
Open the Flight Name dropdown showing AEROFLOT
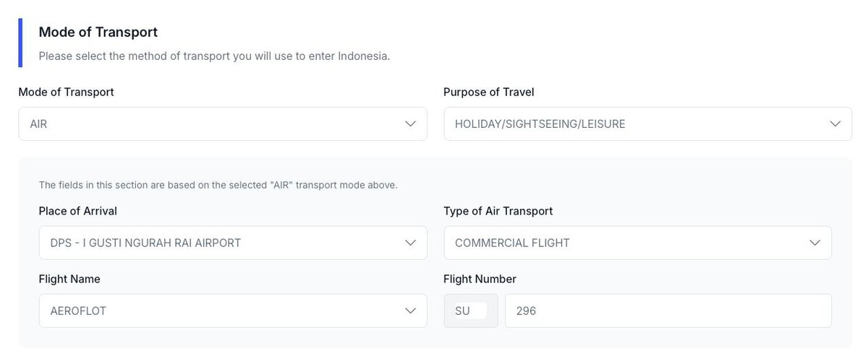tap(217, 311)
